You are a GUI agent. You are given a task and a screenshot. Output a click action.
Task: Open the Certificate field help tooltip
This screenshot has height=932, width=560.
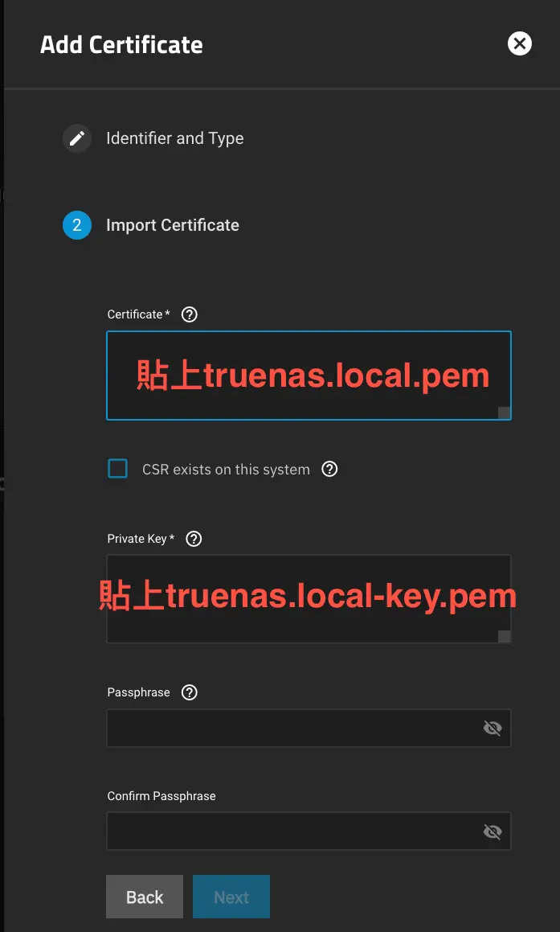point(189,314)
